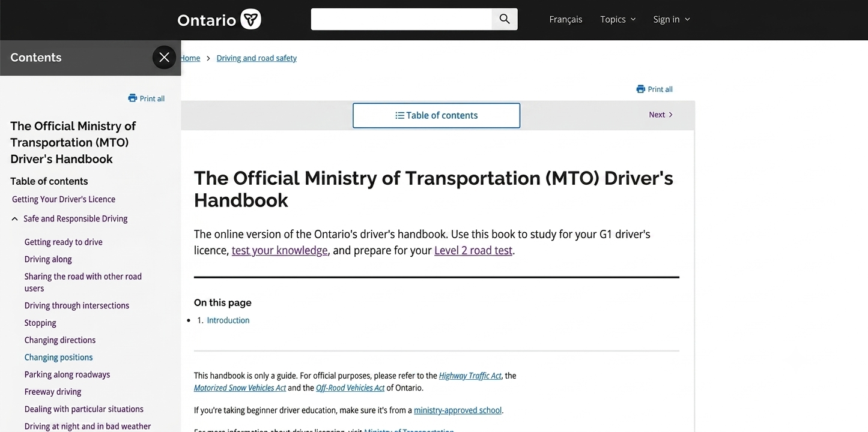868x432 pixels.
Task: Open the Sign in dropdown menu
Action: pos(672,19)
